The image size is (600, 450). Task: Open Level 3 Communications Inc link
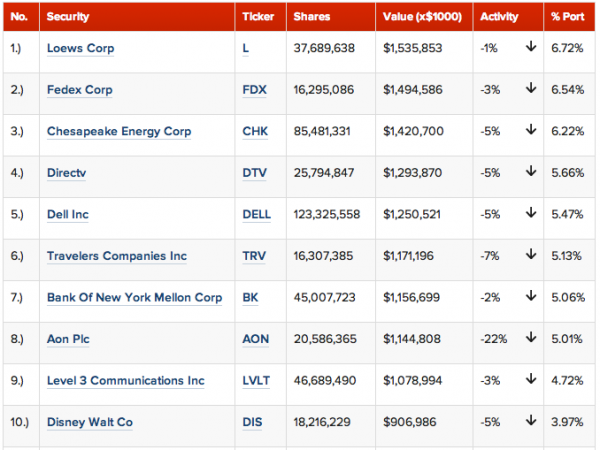point(125,381)
